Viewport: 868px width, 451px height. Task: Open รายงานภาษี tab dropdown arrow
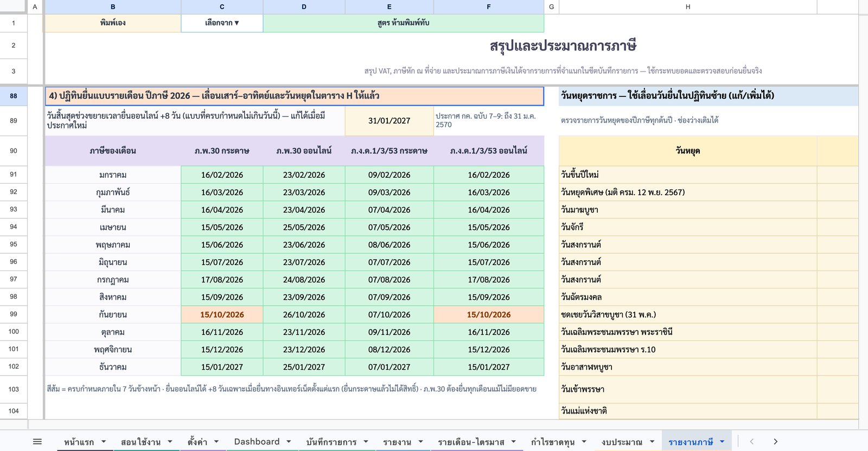[x=722, y=442]
